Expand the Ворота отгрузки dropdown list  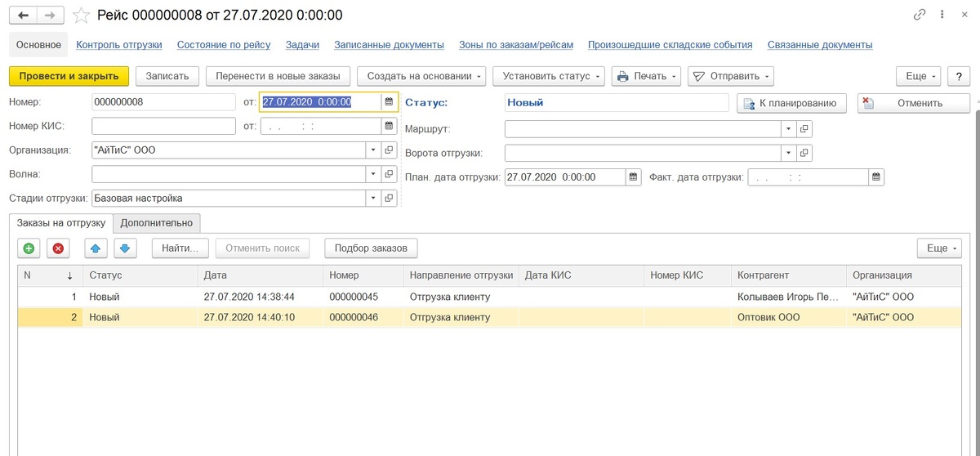tap(788, 153)
